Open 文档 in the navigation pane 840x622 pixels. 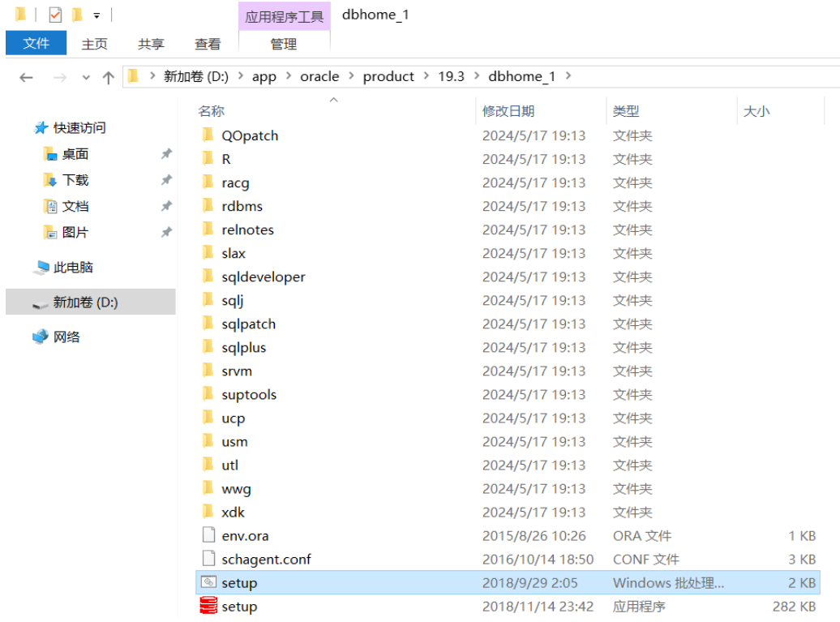click(x=75, y=206)
